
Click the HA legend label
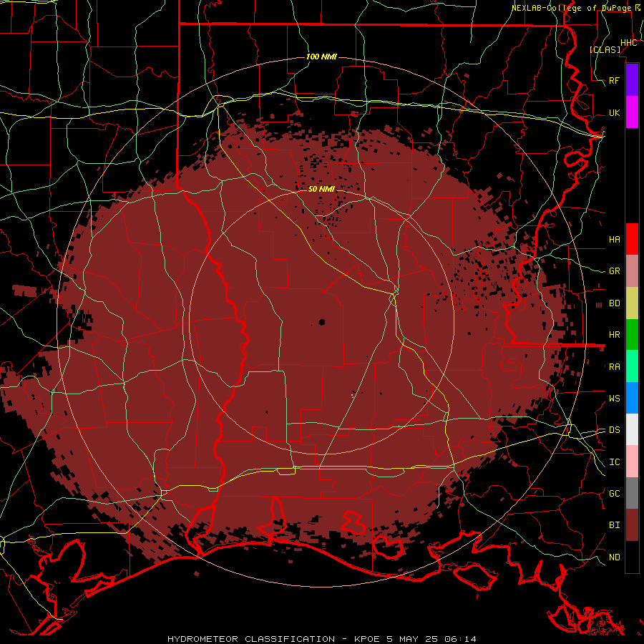click(615, 240)
